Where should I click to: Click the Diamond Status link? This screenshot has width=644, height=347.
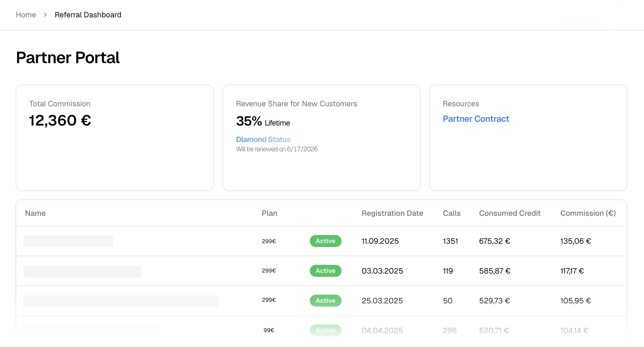pyautogui.click(x=263, y=139)
